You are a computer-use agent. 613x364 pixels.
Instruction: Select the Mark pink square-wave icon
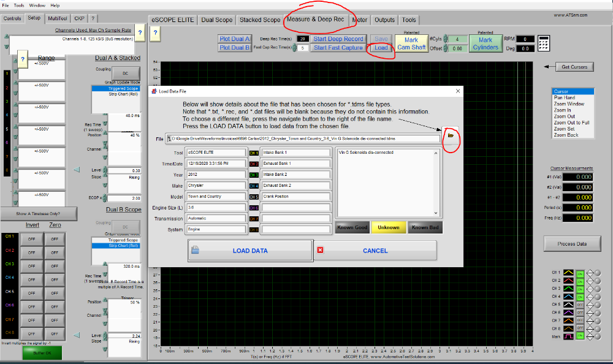coord(568,336)
